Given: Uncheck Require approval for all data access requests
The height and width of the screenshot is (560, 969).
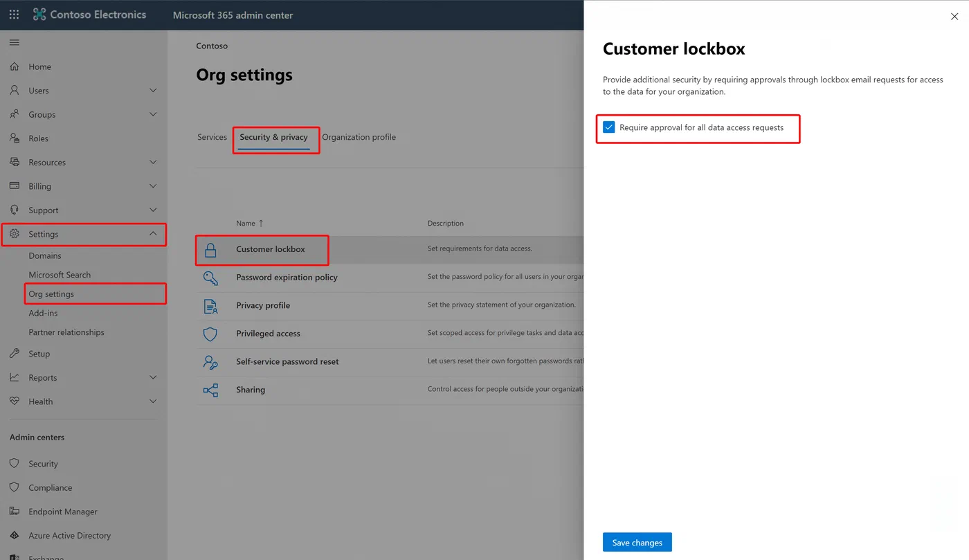Looking at the screenshot, I should point(609,127).
